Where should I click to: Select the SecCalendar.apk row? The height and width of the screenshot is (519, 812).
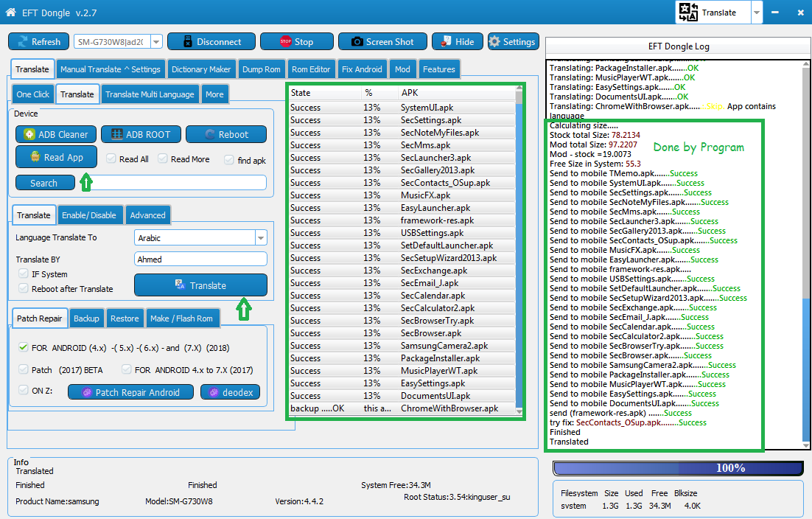[402, 295]
